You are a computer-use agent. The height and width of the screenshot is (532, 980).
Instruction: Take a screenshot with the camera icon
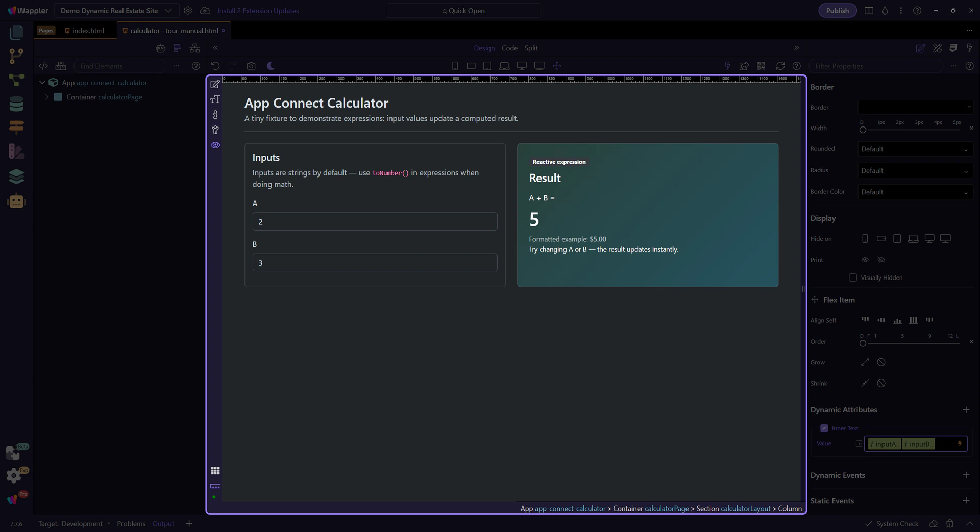(x=251, y=66)
